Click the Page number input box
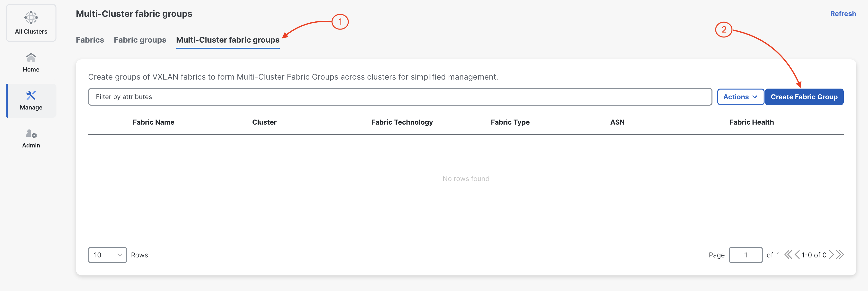Image resolution: width=868 pixels, height=291 pixels. point(745,255)
